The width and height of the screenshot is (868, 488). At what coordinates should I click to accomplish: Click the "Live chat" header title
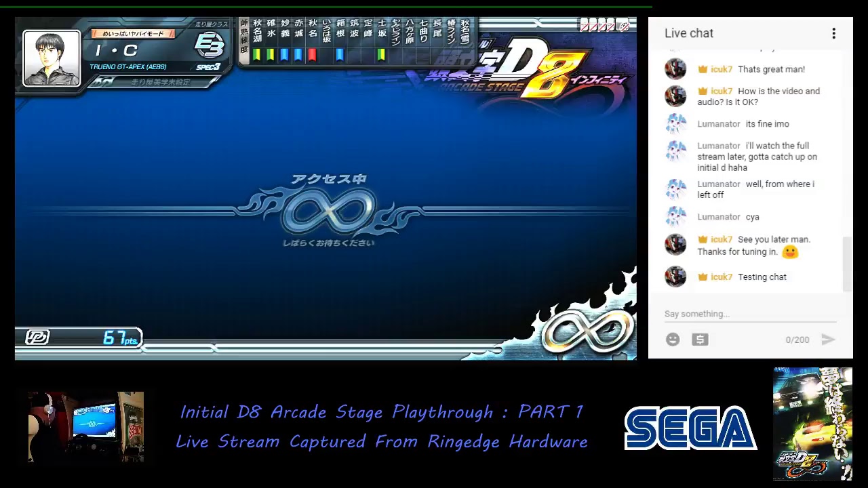pos(689,33)
